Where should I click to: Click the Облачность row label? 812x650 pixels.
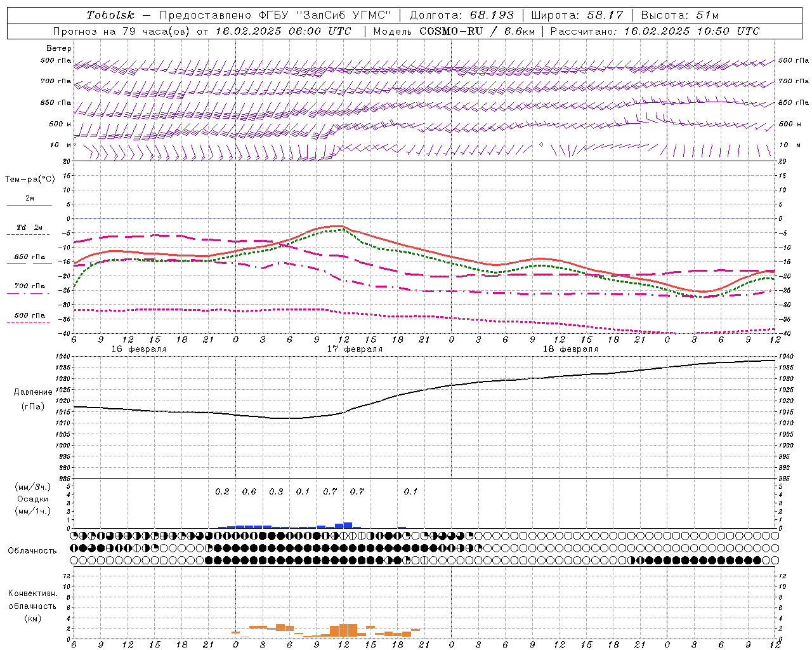pyautogui.click(x=32, y=550)
